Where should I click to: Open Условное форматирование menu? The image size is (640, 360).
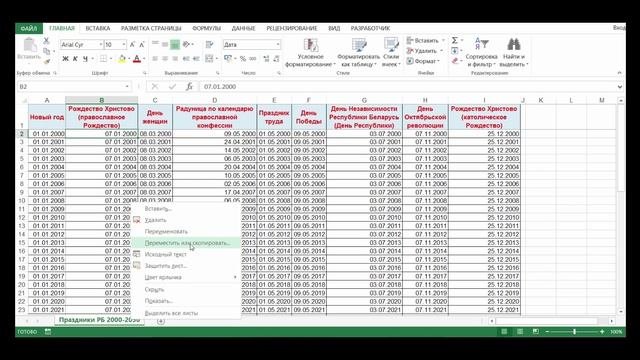(310, 52)
